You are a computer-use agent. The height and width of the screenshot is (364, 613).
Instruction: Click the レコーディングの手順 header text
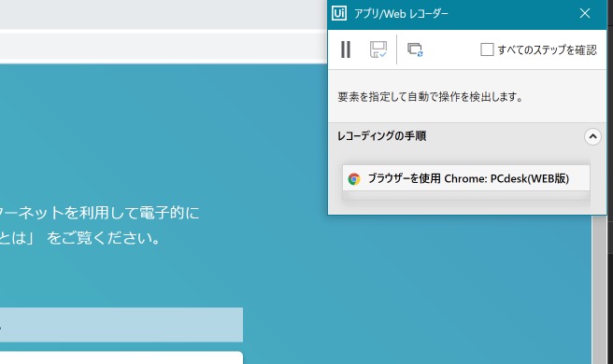tap(381, 136)
